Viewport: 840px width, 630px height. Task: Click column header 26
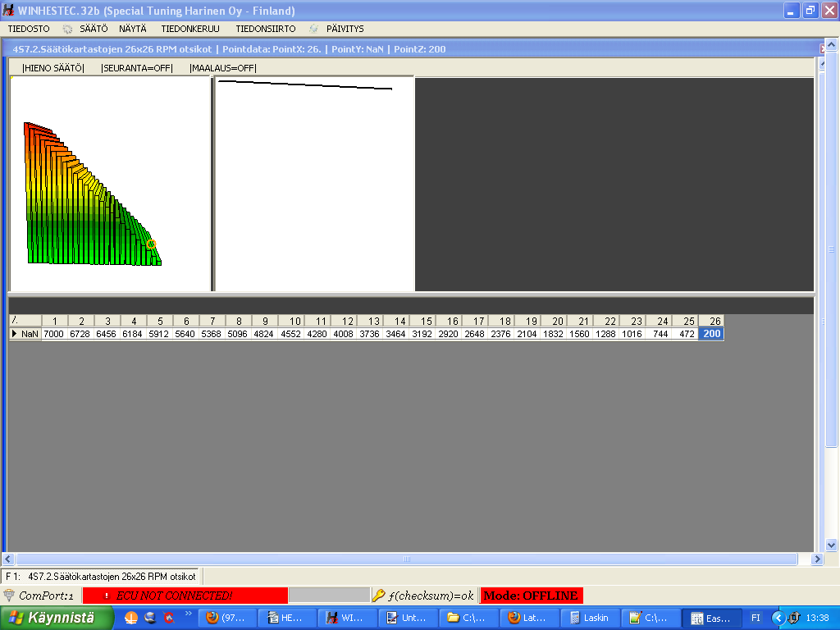[711, 321]
